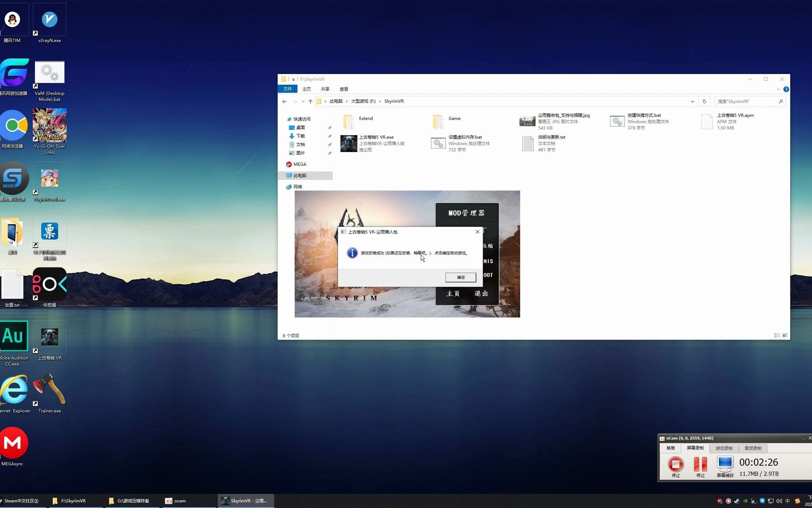812x508 pixels.
Task: Click 退出 in the Skyrim launcher
Action: [x=481, y=294]
